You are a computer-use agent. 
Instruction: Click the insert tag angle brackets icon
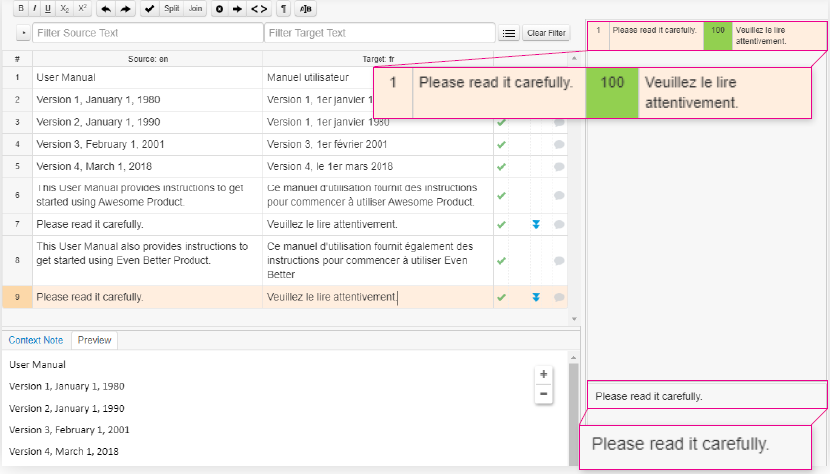[x=258, y=8]
